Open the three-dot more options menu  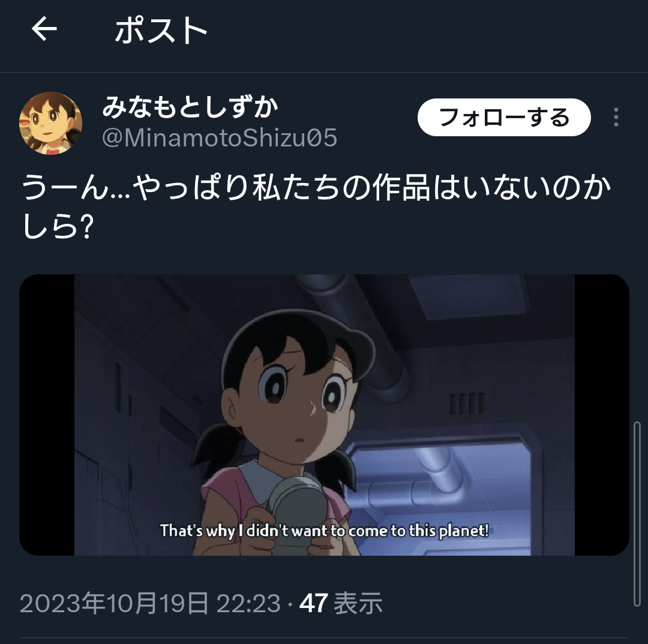tap(616, 117)
